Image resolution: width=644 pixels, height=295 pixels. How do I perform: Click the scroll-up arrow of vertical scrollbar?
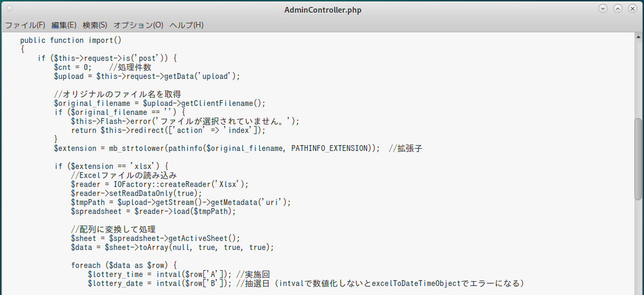[638, 37]
